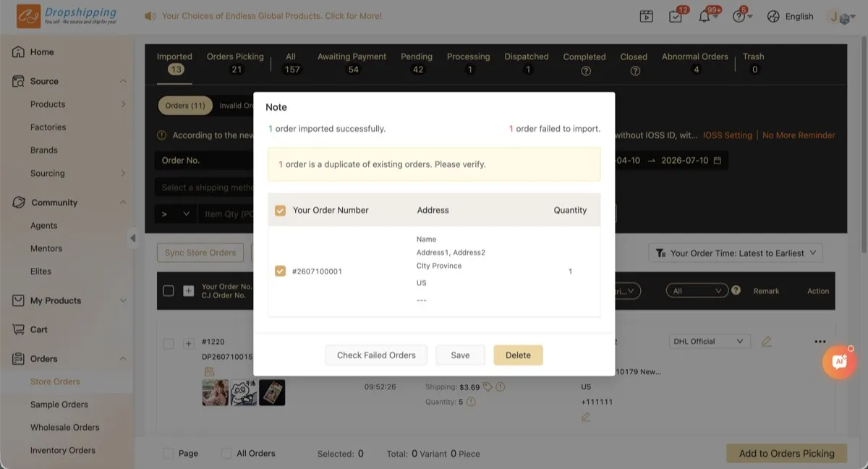This screenshot has height=469, width=868.
Task: Open the Your Order Time sorting dropdown
Action: pos(736,253)
